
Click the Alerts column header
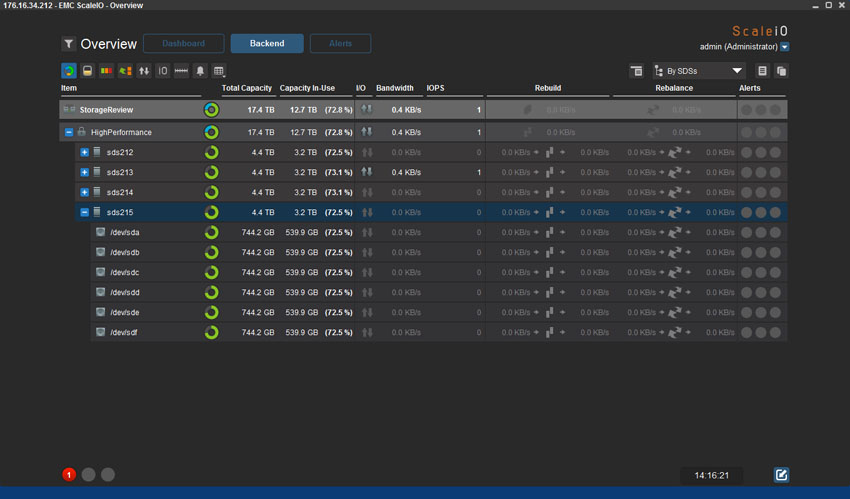coord(750,88)
